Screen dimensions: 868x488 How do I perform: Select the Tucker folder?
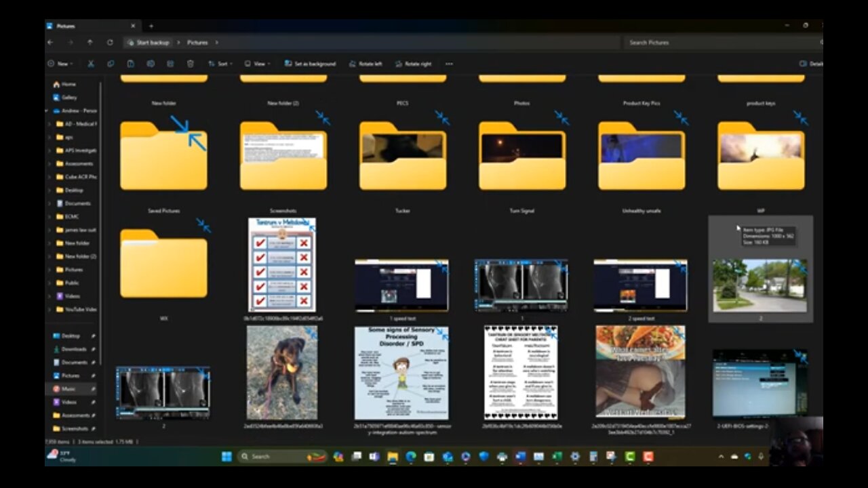pos(403,157)
